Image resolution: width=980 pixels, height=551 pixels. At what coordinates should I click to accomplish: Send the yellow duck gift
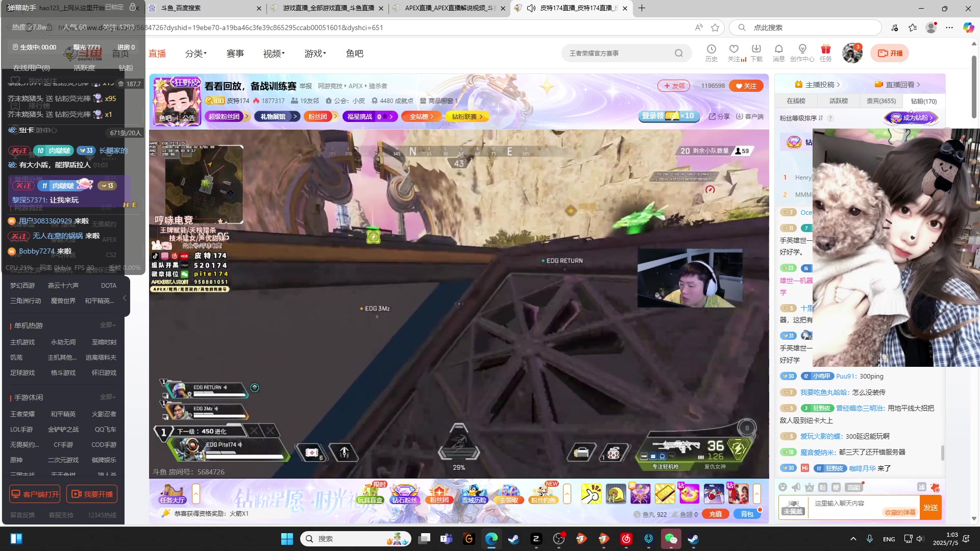coord(689,494)
